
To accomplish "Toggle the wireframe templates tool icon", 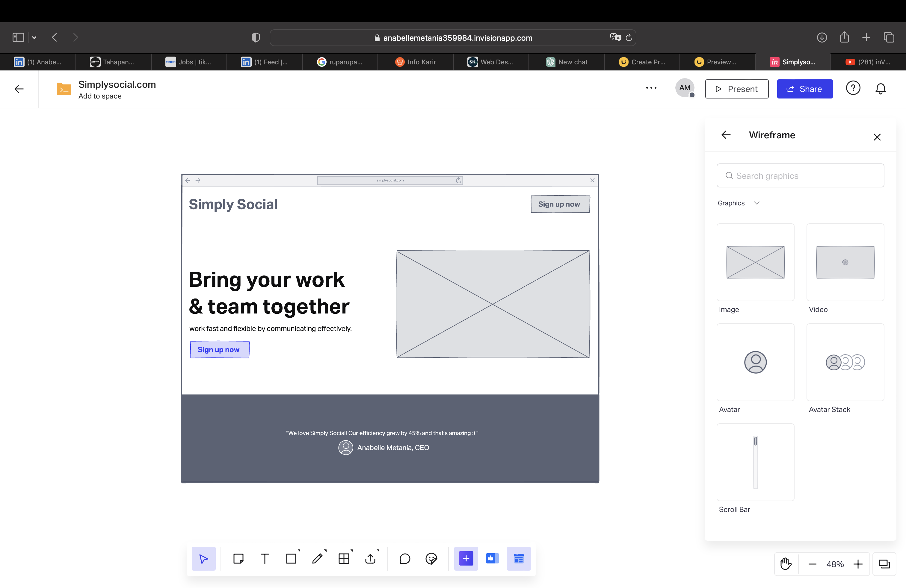I will (x=519, y=558).
